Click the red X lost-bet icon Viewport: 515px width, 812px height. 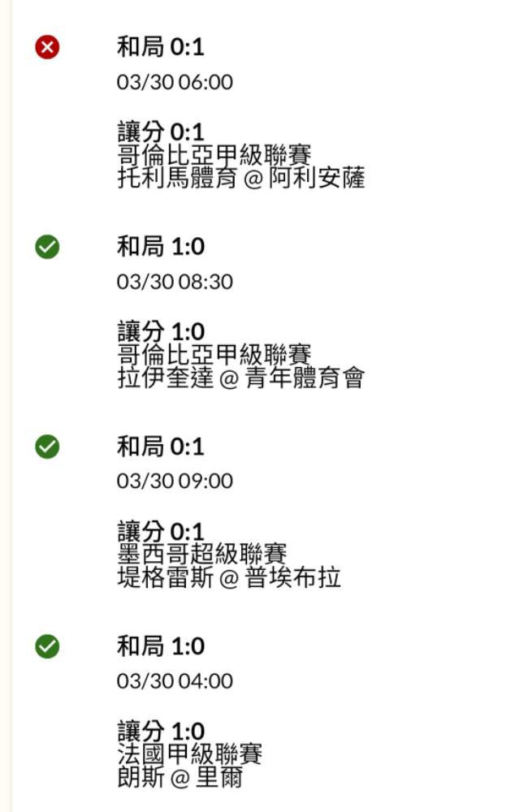48,48
